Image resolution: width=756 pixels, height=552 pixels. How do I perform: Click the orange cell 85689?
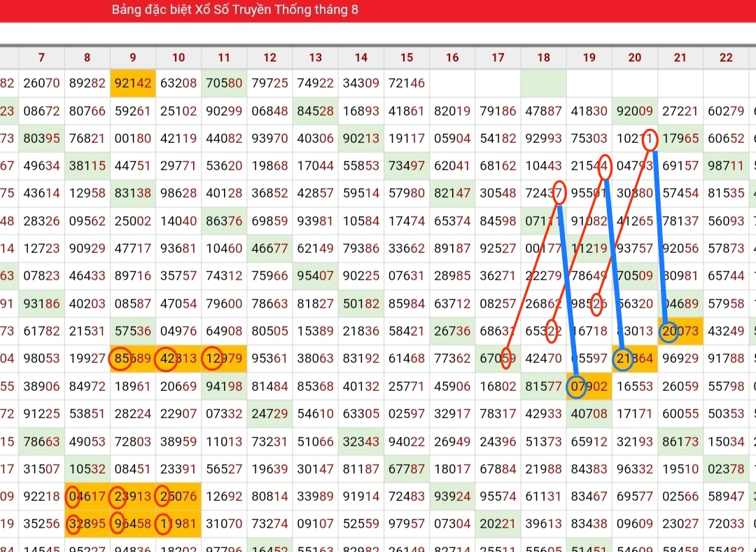(x=133, y=359)
